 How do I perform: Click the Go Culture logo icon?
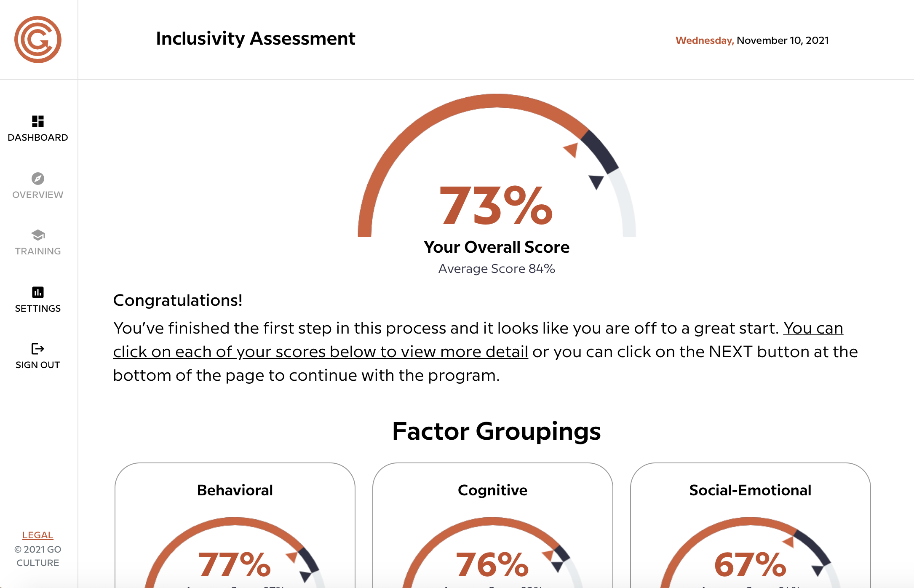[38, 40]
